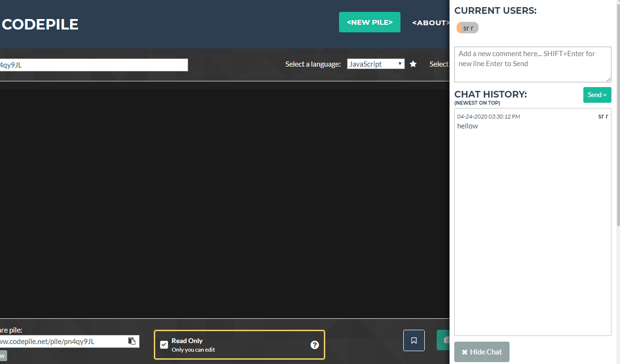Select the share pile URL field
620x364 pixels.
[70, 341]
